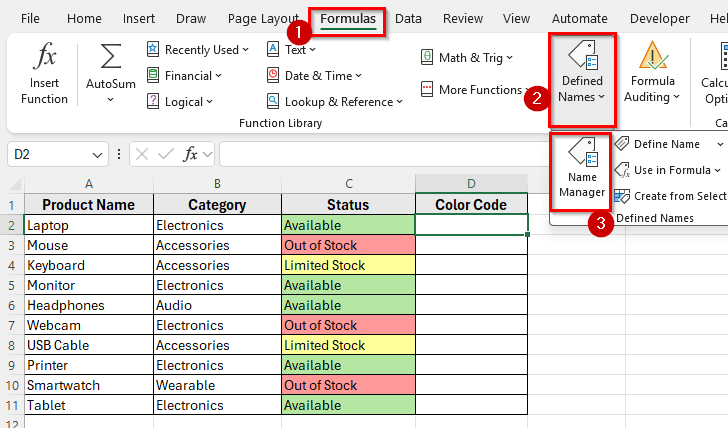This screenshot has height=428, width=728.
Task: Switch to the Insert tab
Action: coord(138,19)
